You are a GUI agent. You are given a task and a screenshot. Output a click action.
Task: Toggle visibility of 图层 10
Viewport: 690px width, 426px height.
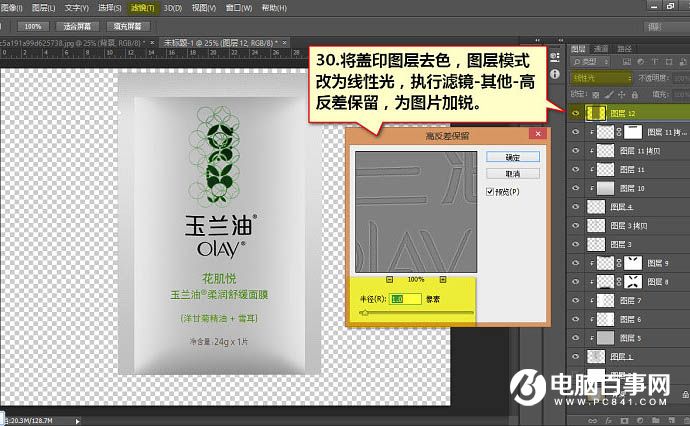(576, 188)
